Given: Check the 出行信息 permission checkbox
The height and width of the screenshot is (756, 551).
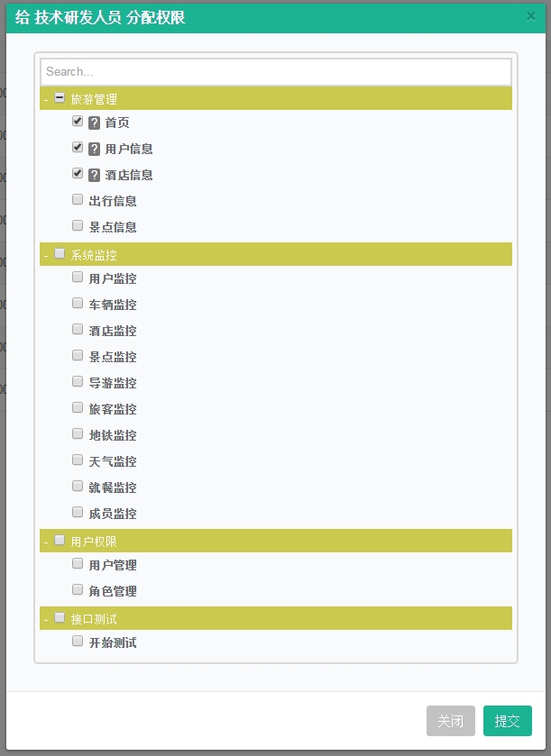Looking at the screenshot, I should pos(78,199).
